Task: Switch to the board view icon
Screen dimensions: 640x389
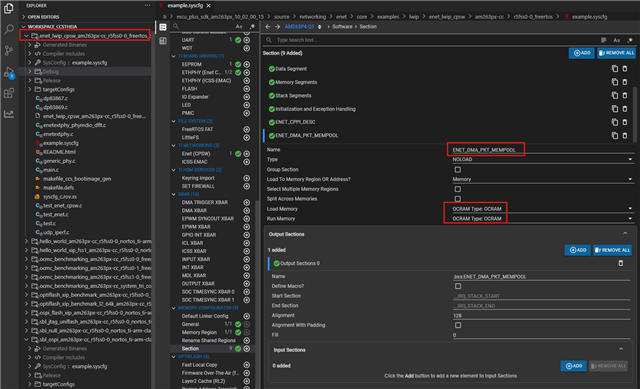Action: coord(163,41)
